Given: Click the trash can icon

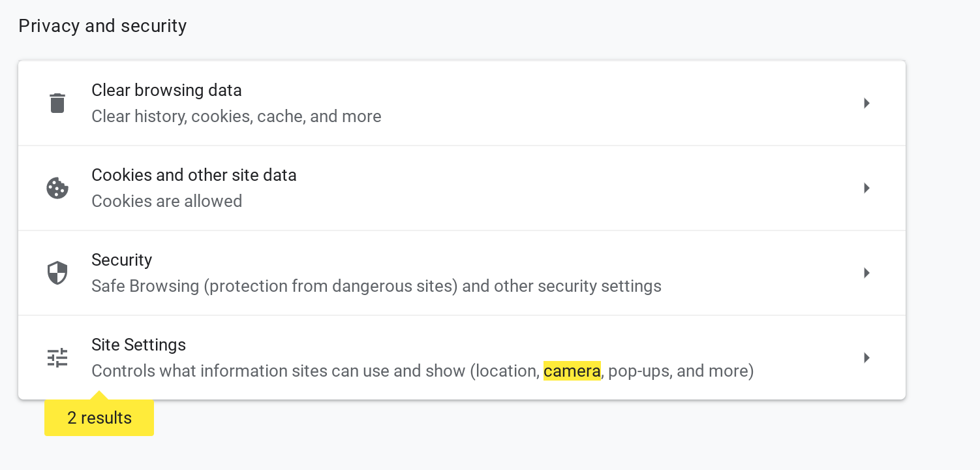Looking at the screenshot, I should point(57,103).
